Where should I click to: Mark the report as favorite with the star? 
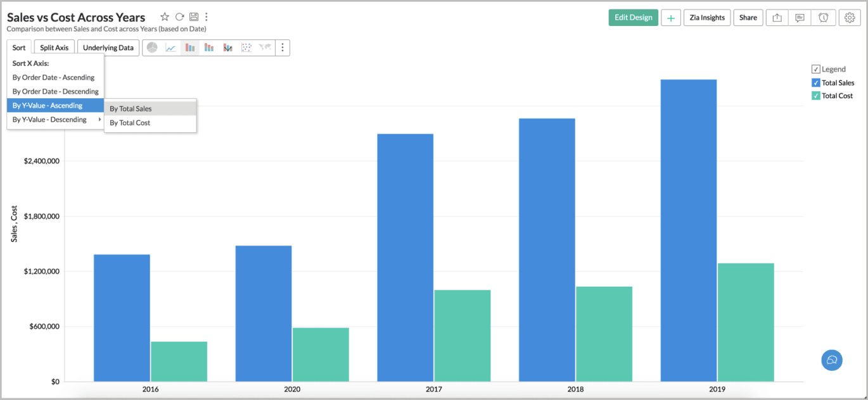point(165,17)
